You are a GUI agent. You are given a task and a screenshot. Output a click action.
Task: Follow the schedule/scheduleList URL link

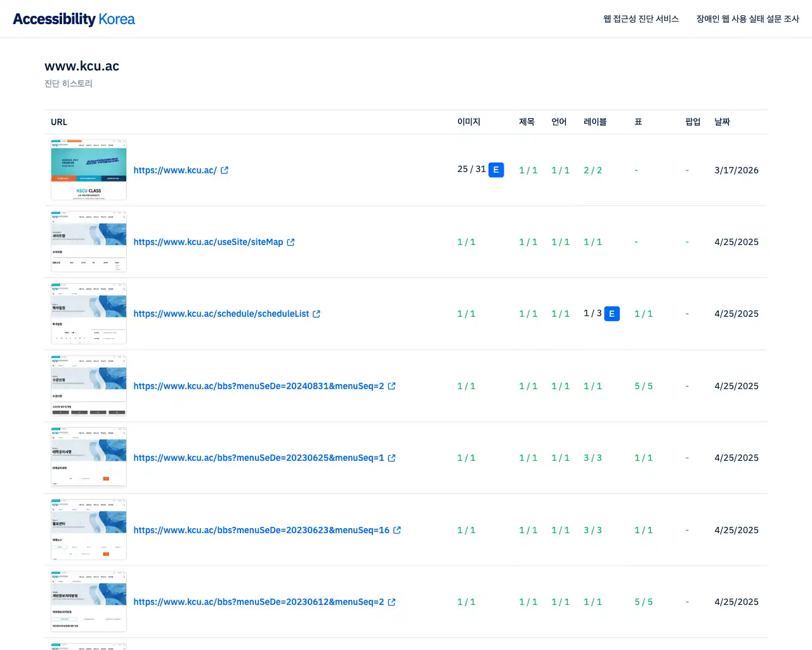[x=221, y=314]
